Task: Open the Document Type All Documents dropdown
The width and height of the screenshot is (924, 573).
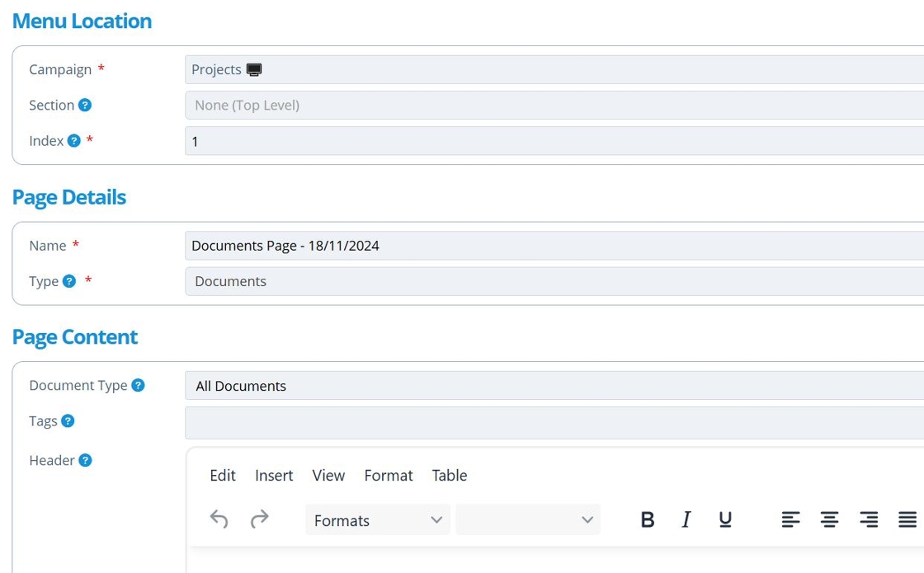Action: [553, 386]
